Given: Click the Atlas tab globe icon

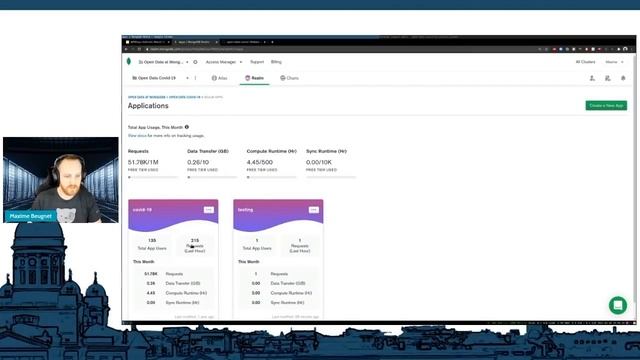Looking at the screenshot, I should (x=214, y=78).
